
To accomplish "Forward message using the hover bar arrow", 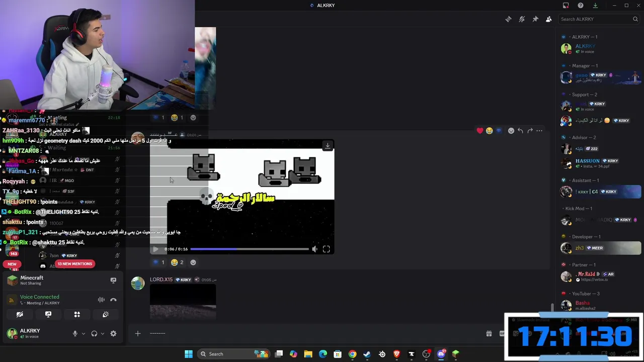I will point(530,131).
